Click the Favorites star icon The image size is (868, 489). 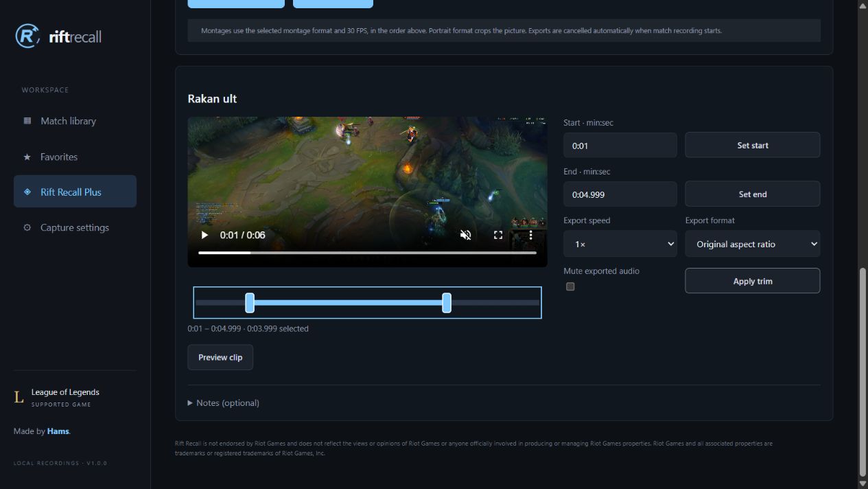[27, 157]
